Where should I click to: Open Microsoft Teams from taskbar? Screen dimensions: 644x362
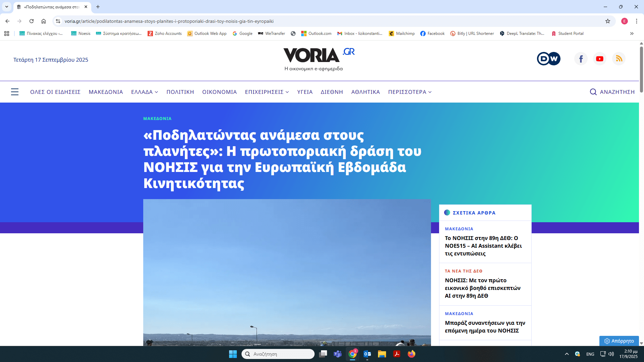click(337, 354)
